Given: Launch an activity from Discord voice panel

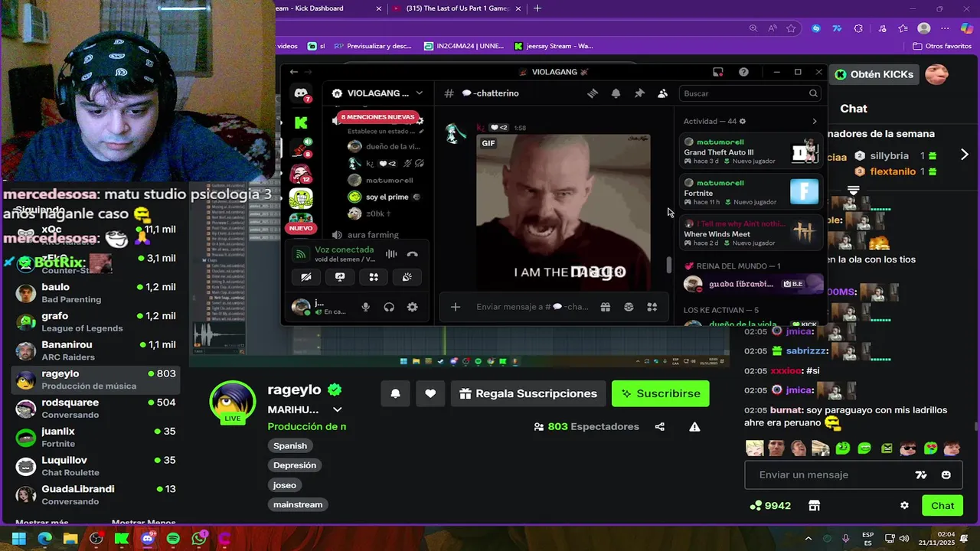Looking at the screenshot, I should click(x=374, y=277).
